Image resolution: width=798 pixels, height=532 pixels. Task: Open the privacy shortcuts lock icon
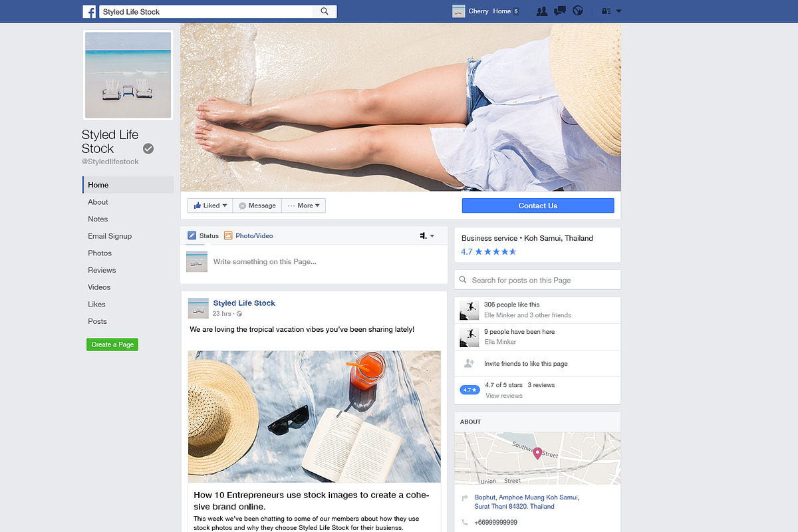pos(606,11)
